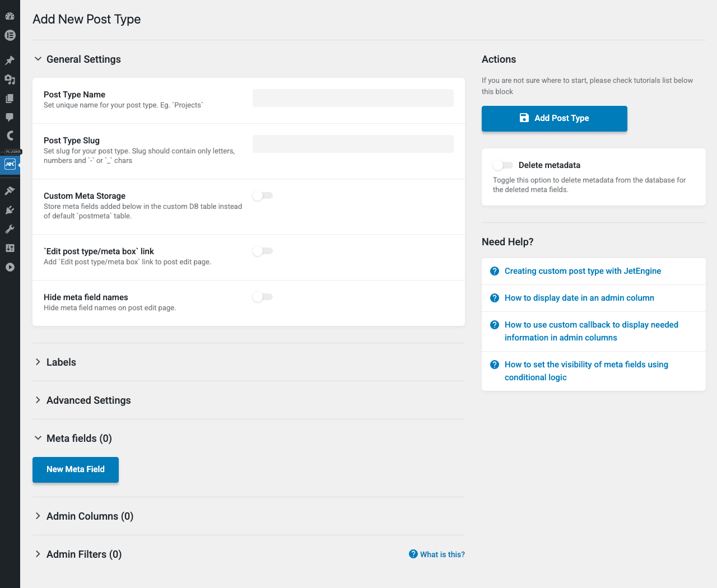717x588 pixels.
Task: Open Posts via the pushpin icon
Action: [10, 60]
